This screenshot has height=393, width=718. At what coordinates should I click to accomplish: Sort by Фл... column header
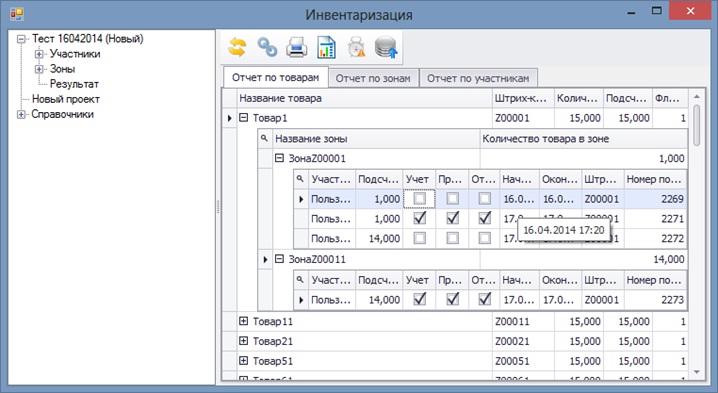[670, 98]
